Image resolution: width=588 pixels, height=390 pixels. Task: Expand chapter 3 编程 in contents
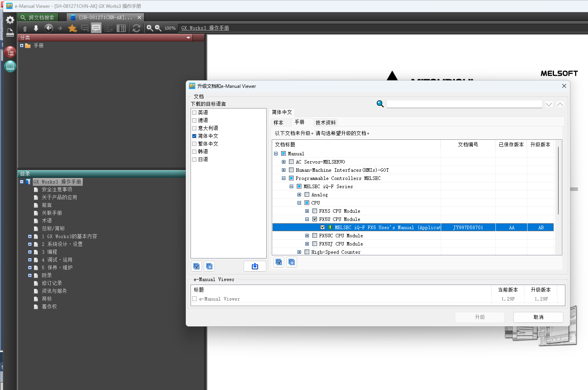[x=30, y=252]
